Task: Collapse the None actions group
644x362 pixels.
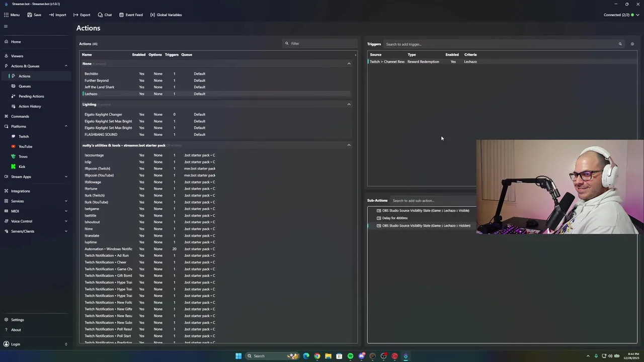Action: 349,64
